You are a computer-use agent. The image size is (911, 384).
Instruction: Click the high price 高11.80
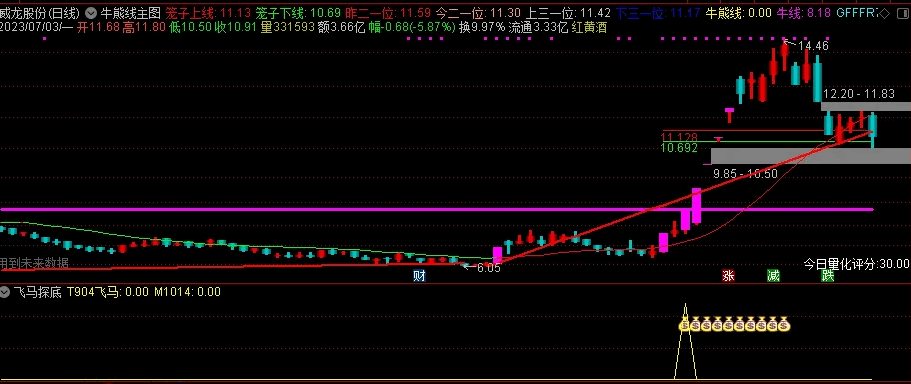pyautogui.click(x=144, y=27)
